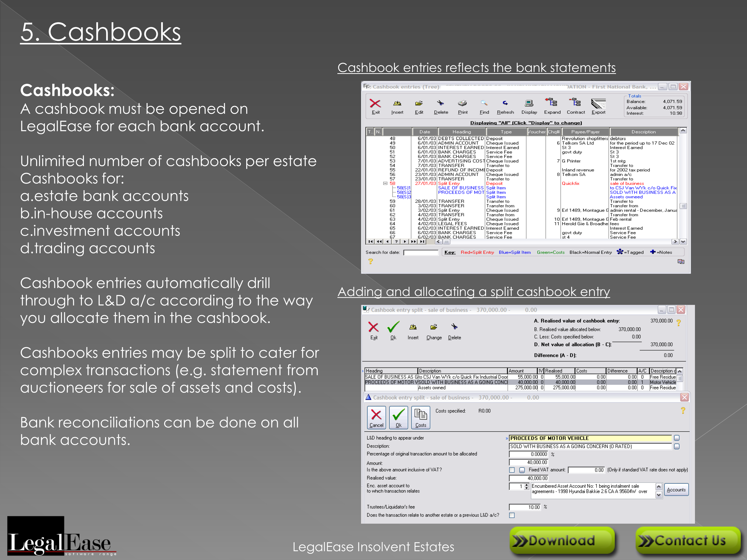Click the Type column header
The width and height of the screenshot is (747, 560).
pyautogui.click(x=506, y=132)
